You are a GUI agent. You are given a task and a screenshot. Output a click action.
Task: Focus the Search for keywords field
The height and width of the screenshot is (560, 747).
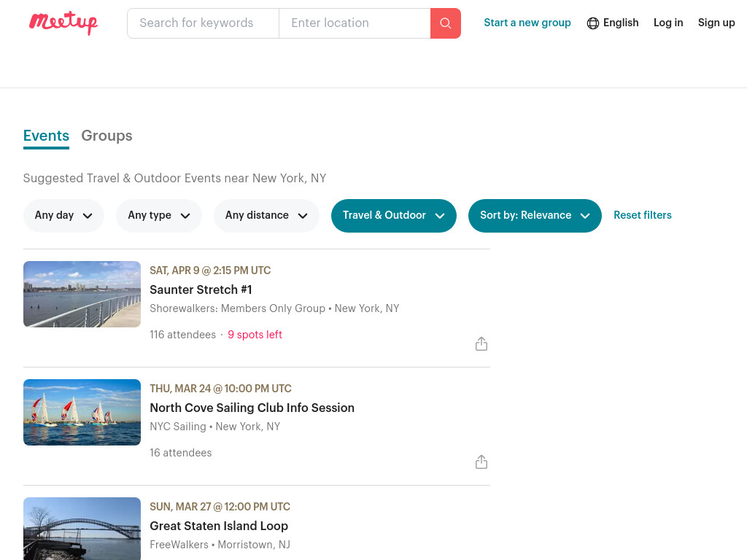point(203,23)
